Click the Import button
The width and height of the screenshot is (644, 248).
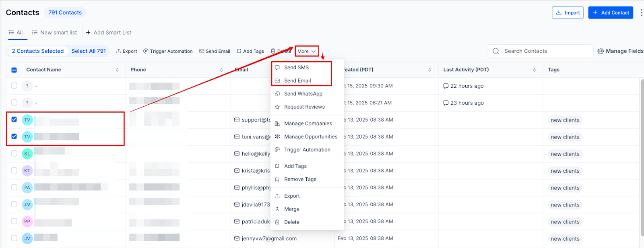coord(568,12)
